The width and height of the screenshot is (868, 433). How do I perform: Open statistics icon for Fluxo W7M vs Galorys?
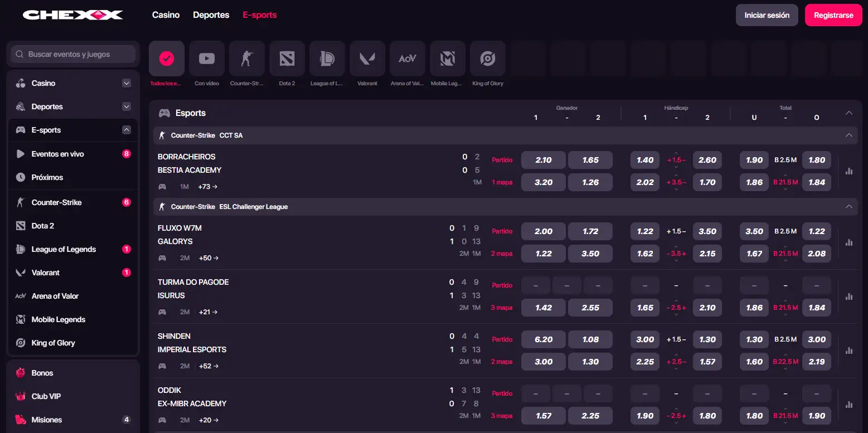(849, 242)
